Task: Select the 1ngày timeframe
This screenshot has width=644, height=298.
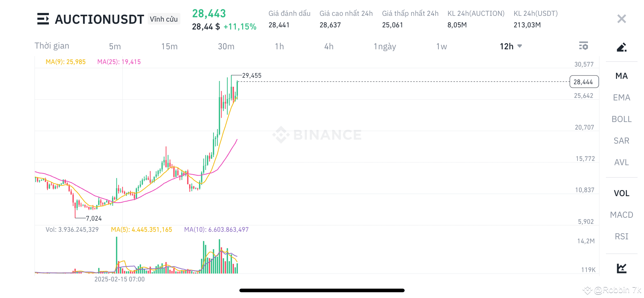Action: coord(385,46)
